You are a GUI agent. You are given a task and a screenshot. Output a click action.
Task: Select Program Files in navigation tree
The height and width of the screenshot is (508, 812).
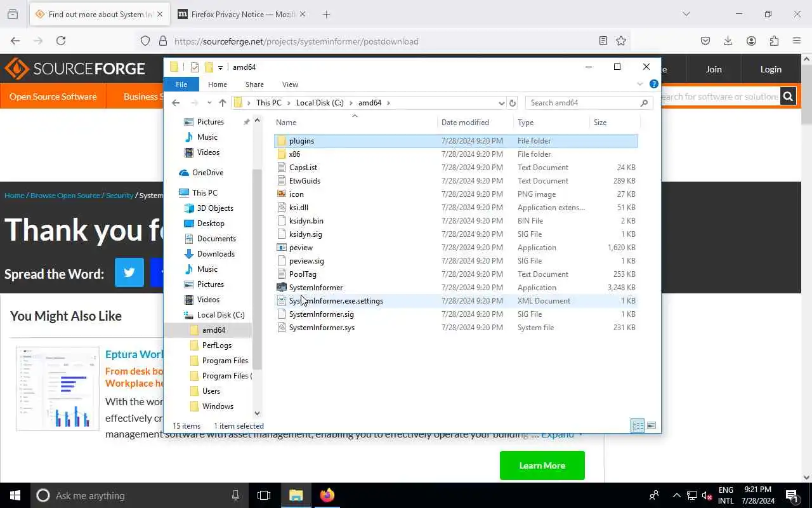(x=225, y=361)
